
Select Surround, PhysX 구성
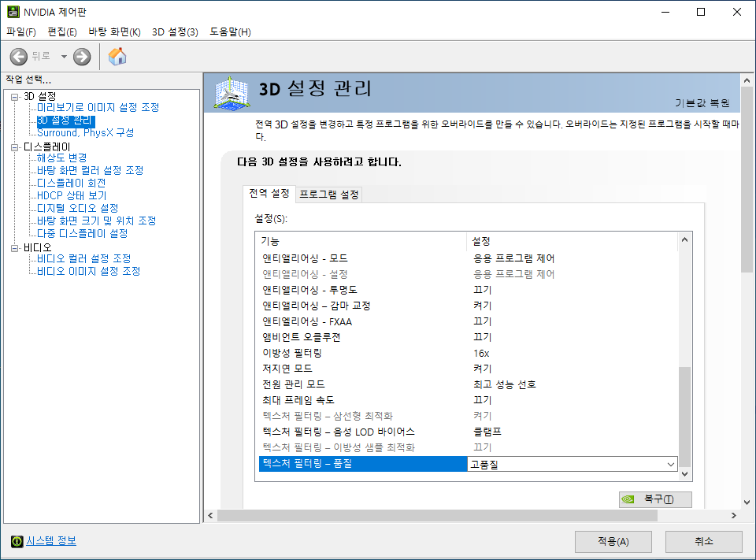[85, 132]
